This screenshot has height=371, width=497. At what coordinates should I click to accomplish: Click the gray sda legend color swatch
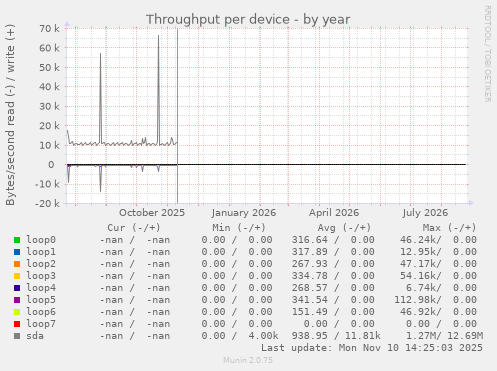[17, 336]
